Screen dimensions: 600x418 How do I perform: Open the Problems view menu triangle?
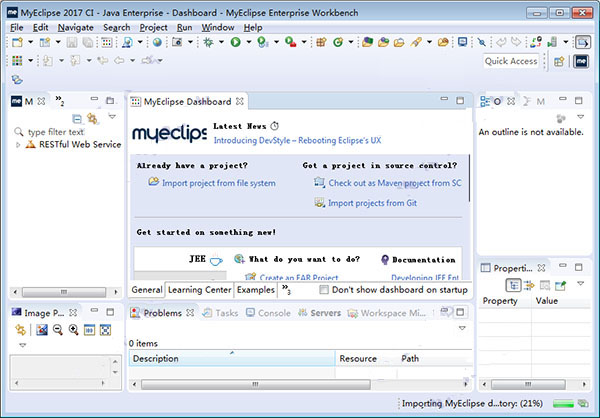coord(462,328)
